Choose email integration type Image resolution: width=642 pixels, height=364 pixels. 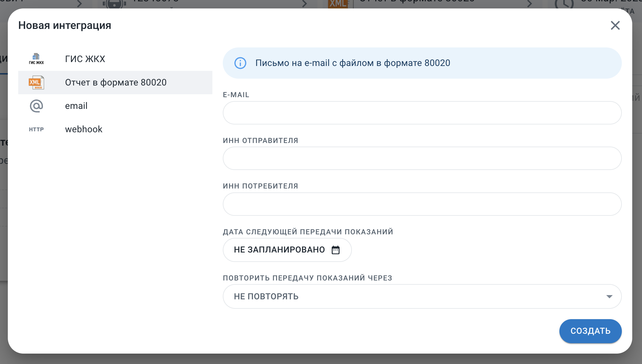(x=115, y=106)
